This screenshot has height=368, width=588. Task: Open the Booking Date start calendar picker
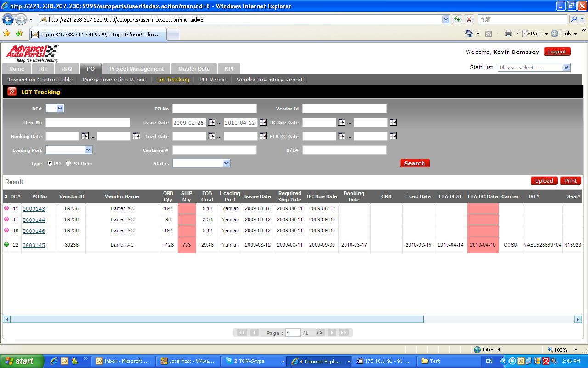pos(85,136)
